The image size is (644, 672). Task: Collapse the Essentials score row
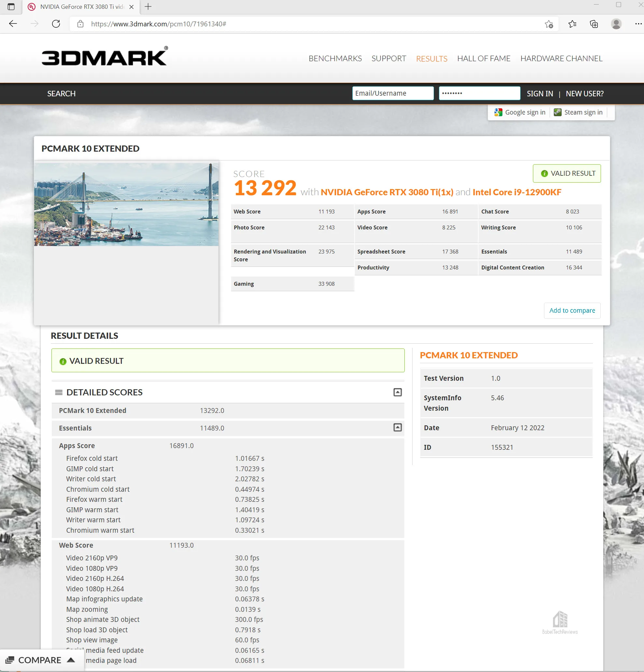click(397, 428)
